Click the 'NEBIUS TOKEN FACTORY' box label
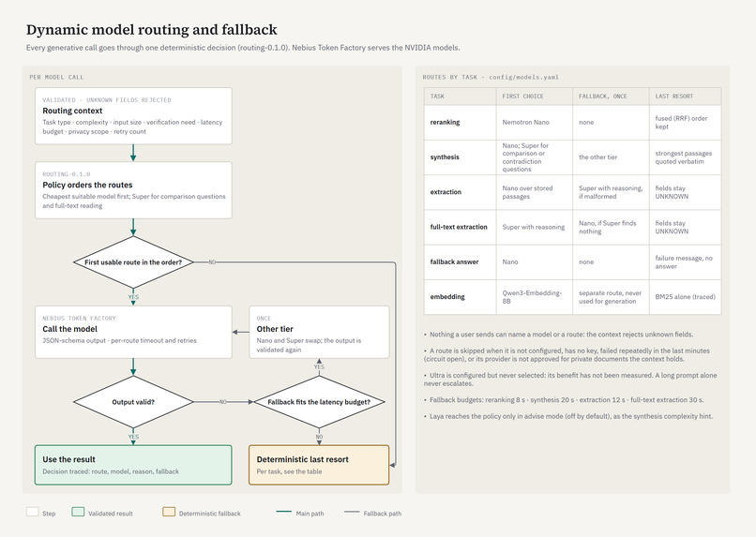Screen dimensions: 756x537 click(79, 319)
